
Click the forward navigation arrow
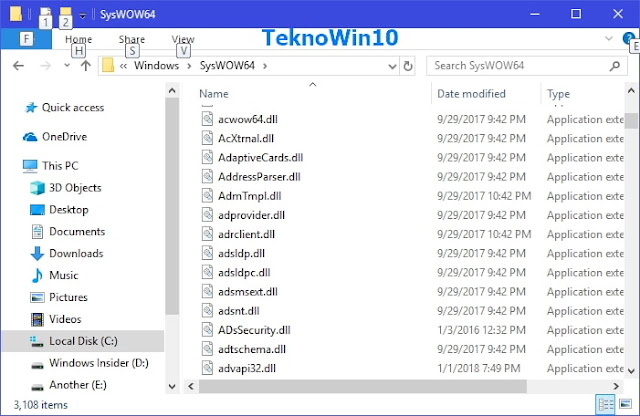[45, 66]
